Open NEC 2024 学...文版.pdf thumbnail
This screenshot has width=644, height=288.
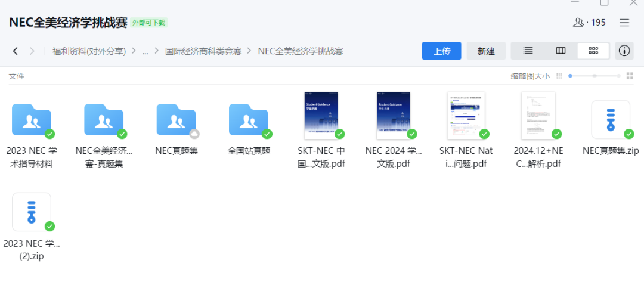394,116
